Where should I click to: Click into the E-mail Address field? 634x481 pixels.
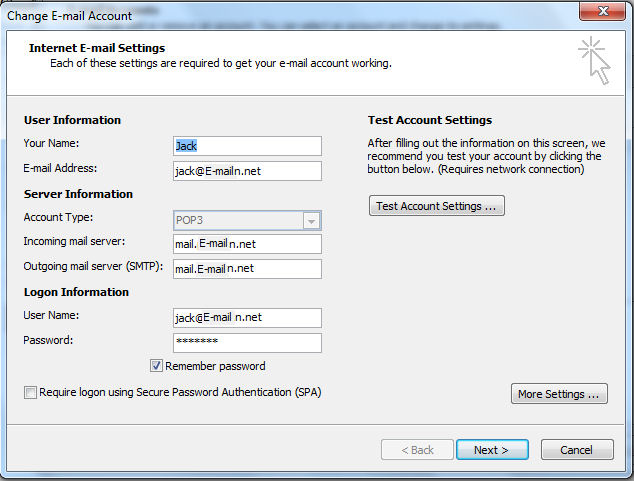[x=247, y=171]
